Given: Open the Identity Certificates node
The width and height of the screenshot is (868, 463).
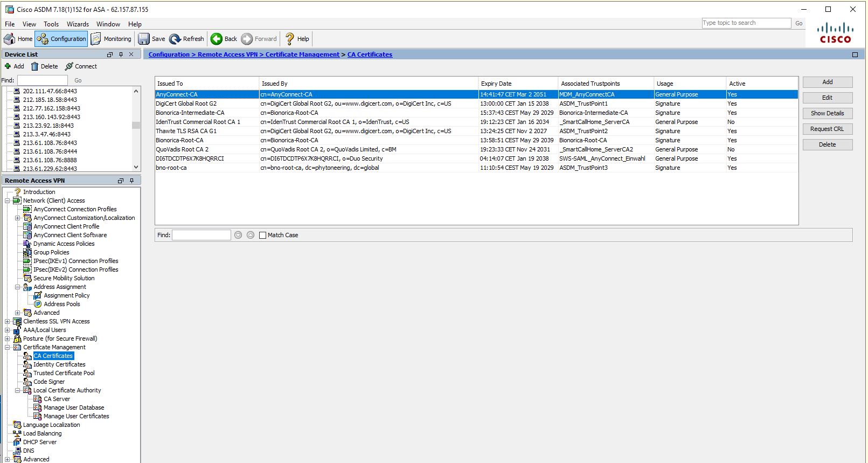Looking at the screenshot, I should coord(59,364).
